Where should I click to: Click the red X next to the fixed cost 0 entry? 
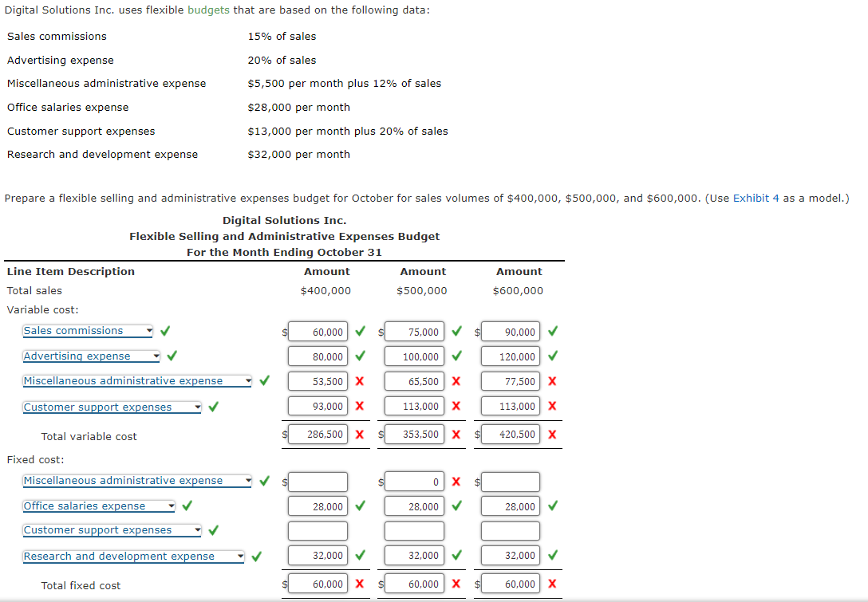coord(457,481)
